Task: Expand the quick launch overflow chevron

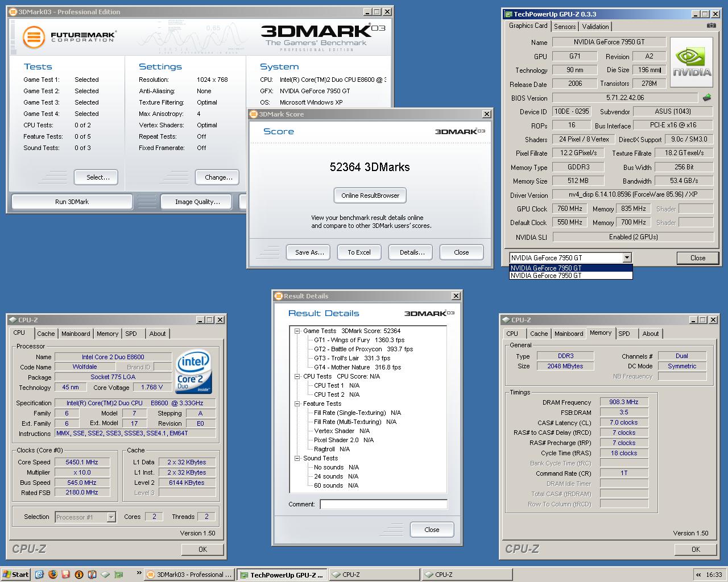Action: tap(139, 573)
